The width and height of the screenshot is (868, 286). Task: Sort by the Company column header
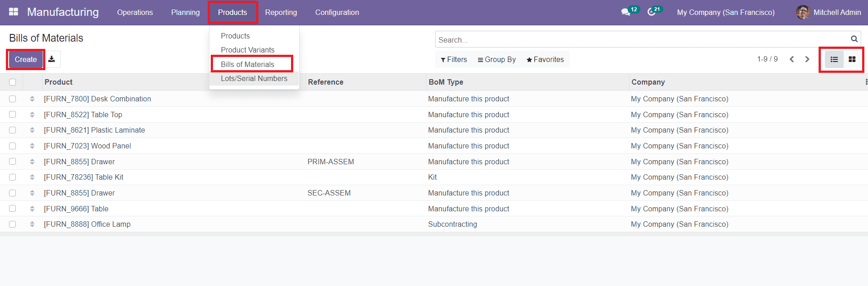(x=648, y=82)
